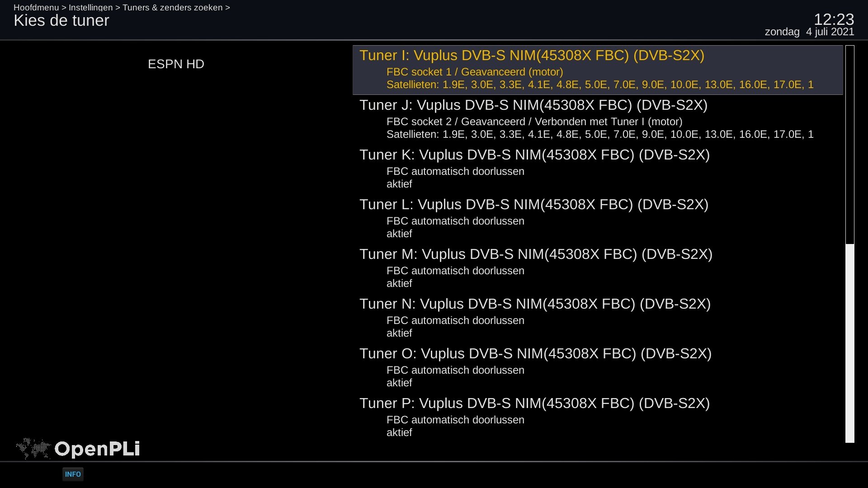
Task: Click the OpenPLi text logo
Action: [97, 449]
